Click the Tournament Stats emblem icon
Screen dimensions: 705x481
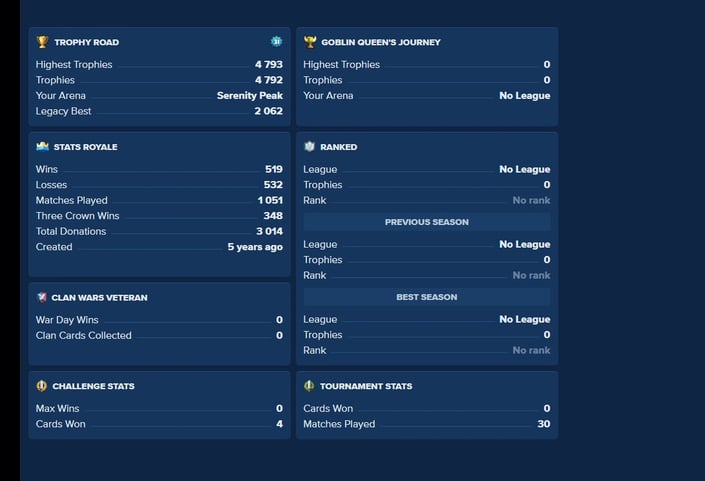point(309,386)
